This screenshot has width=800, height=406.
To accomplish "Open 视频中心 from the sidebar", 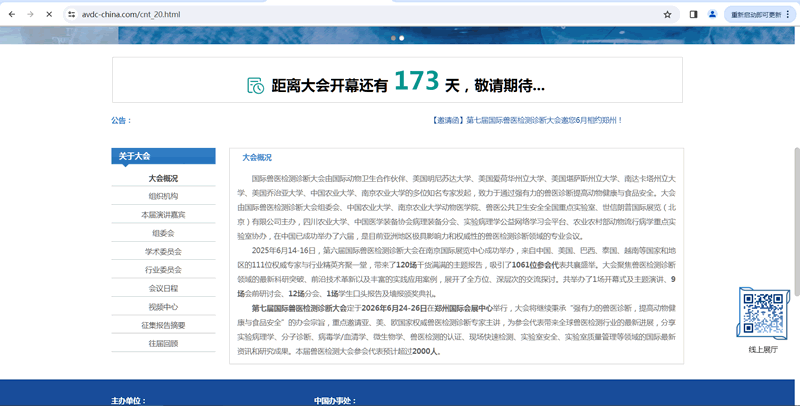I will tap(163, 306).
